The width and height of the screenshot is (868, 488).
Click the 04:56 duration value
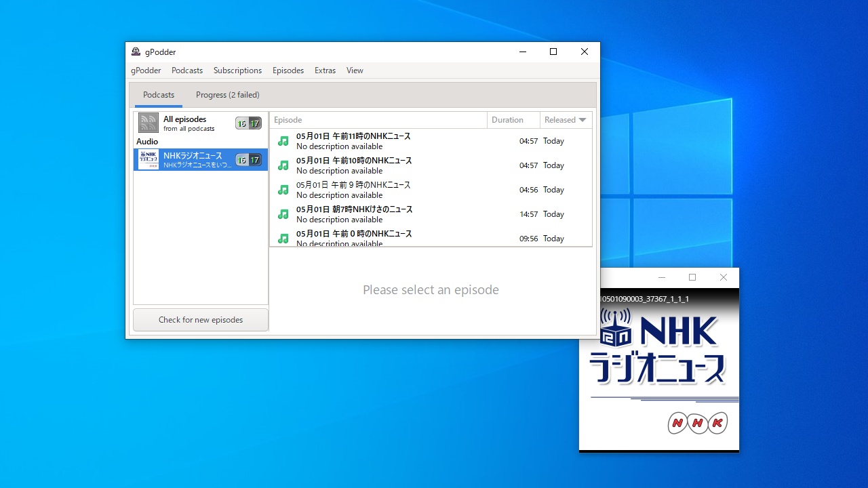(528, 190)
